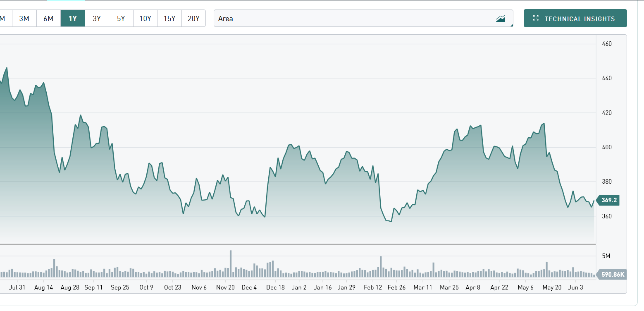Select the 3M time range
The width and height of the screenshot is (644, 311).
[x=24, y=19]
